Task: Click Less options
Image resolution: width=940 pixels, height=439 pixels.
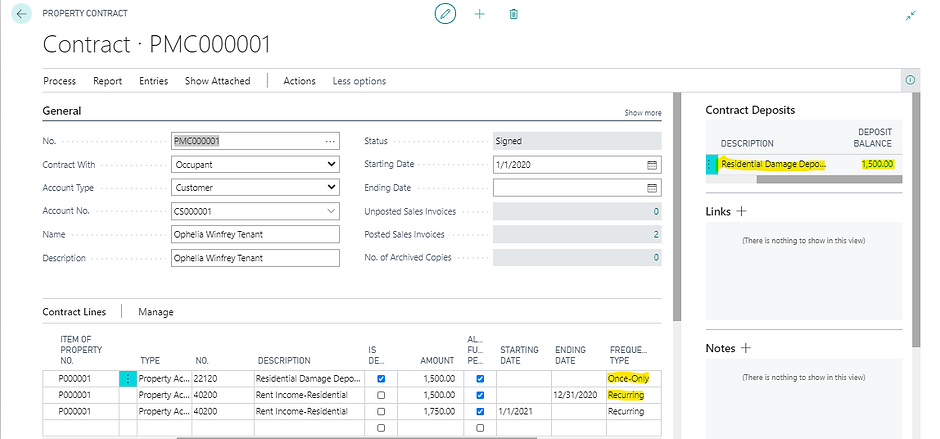Action: coord(359,81)
